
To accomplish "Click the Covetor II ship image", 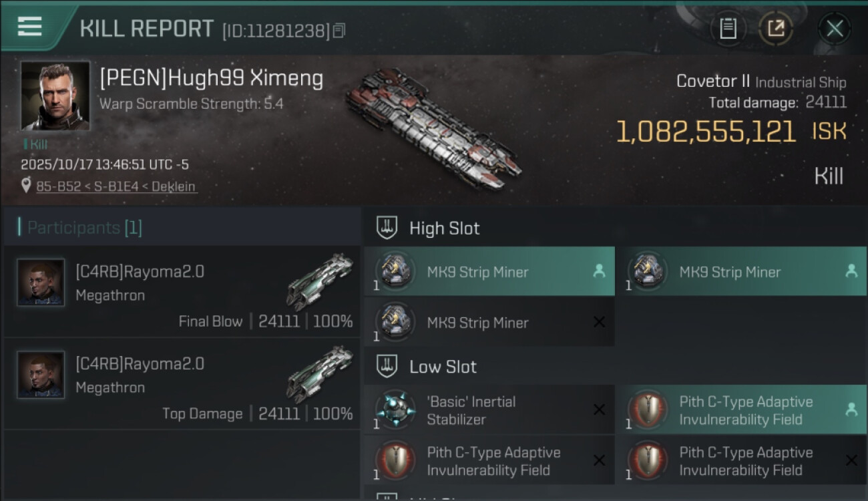I will (x=433, y=128).
